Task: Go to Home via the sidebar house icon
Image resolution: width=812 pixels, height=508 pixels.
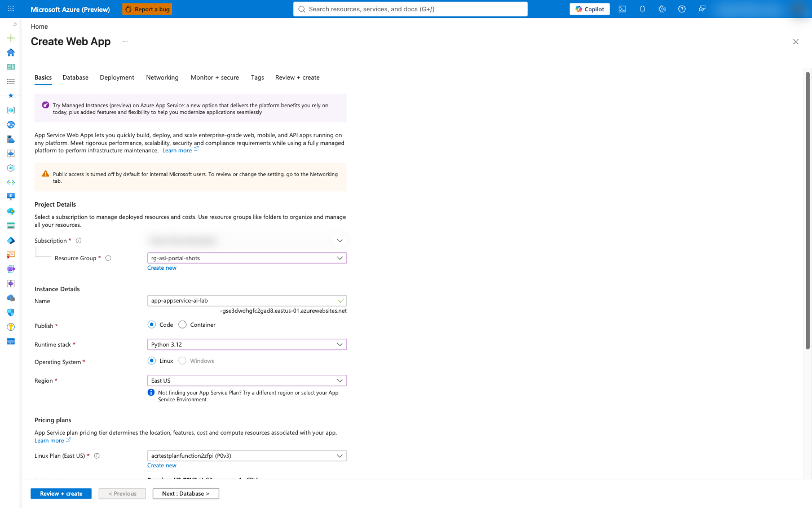Action: pyautogui.click(x=11, y=52)
